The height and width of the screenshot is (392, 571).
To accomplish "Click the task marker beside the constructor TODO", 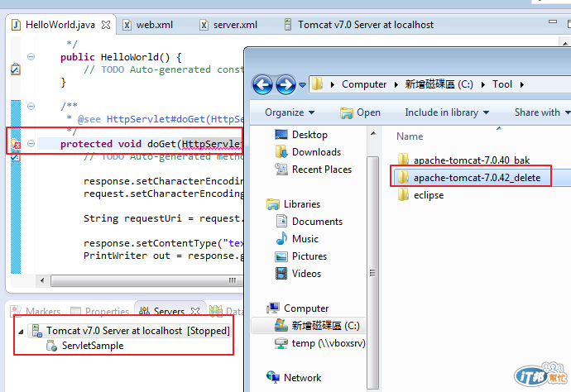I will click(15, 69).
